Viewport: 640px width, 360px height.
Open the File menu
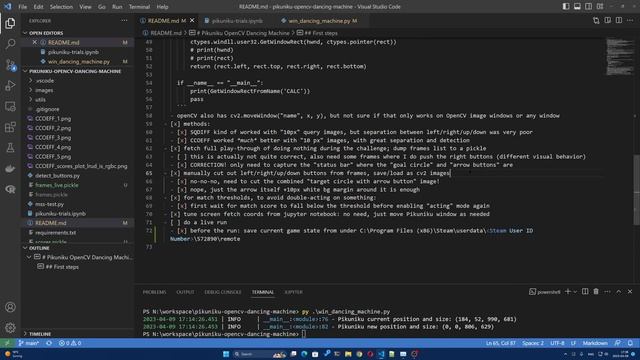click(x=22, y=7)
